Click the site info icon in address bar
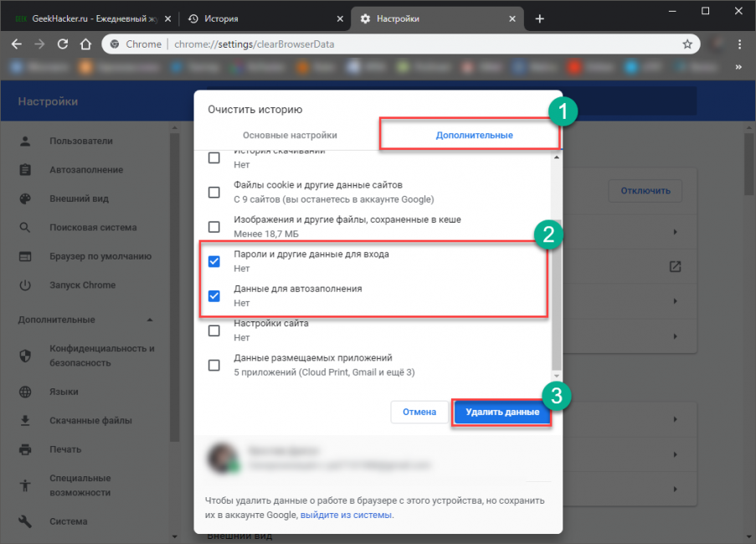Viewport: 756px width, 544px height. click(x=115, y=44)
